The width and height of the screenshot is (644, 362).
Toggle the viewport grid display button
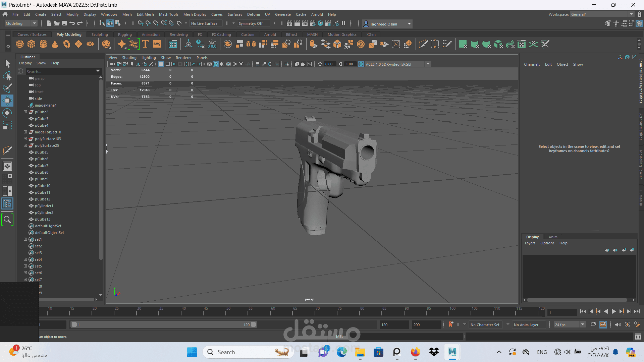[x=161, y=64]
